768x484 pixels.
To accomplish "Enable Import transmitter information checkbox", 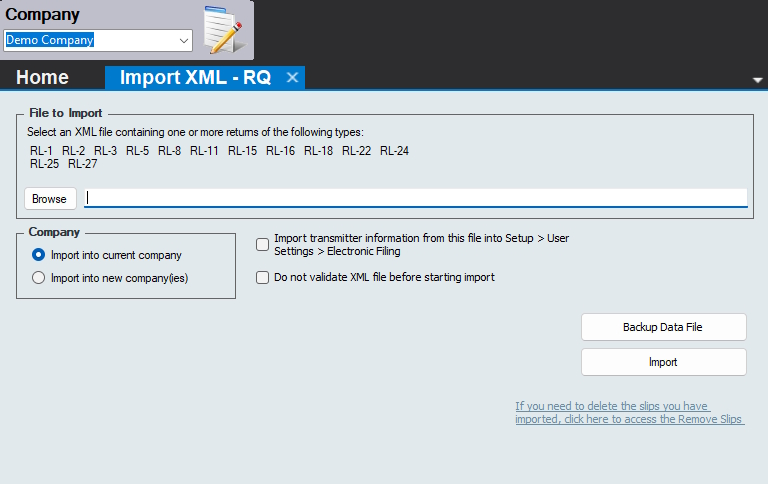I will click(263, 244).
